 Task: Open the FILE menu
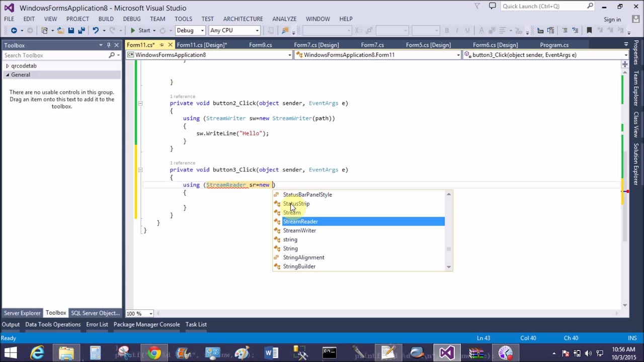click(x=9, y=19)
